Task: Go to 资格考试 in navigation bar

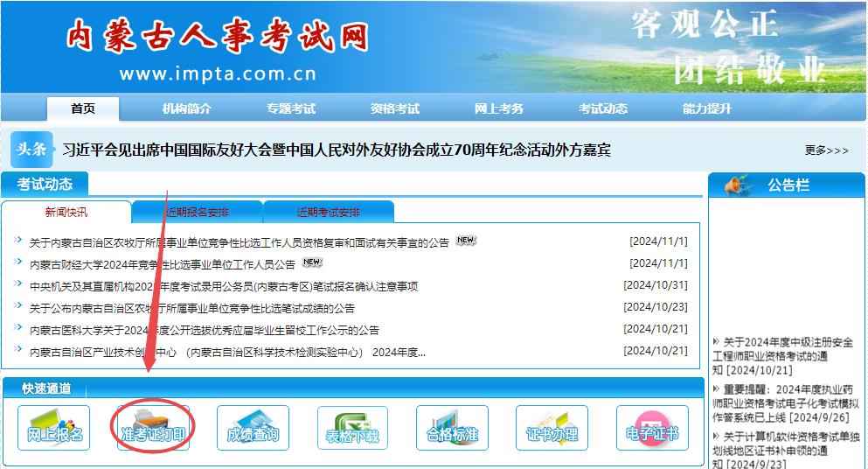Action: [x=395, y=108]
